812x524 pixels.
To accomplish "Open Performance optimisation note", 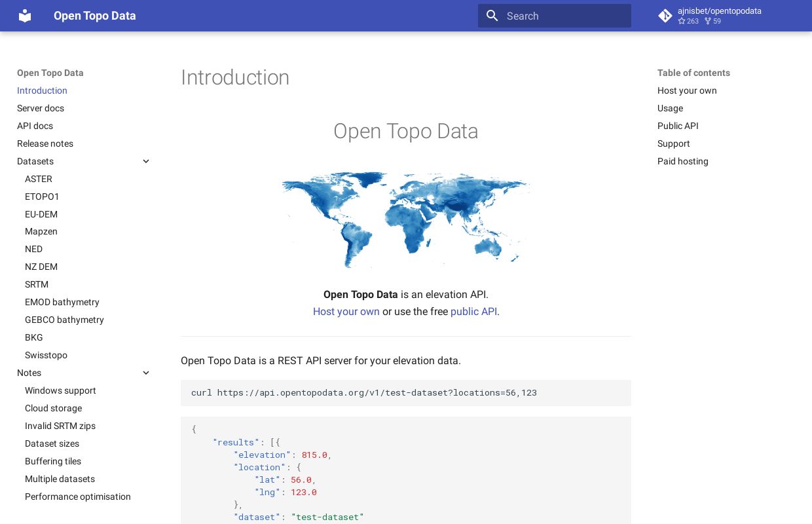I will tap(78, 496).
